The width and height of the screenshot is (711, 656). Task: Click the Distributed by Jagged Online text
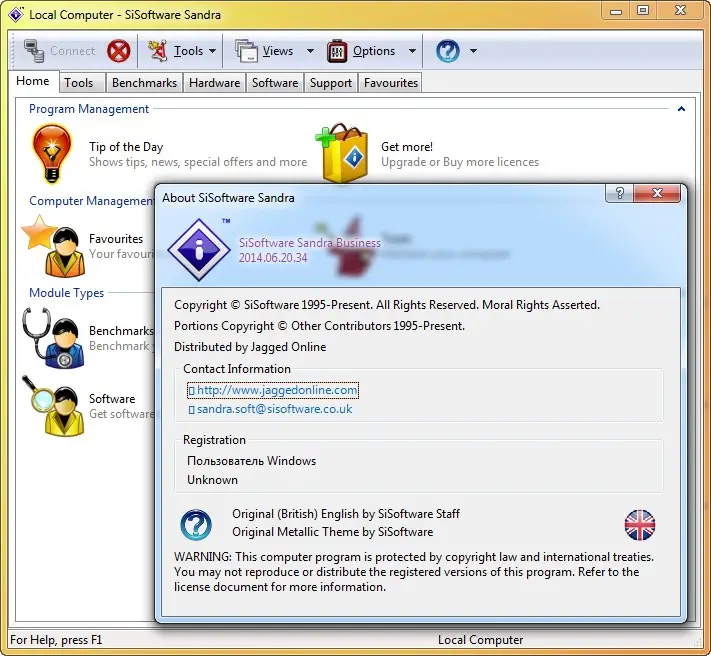click(x=250, y=347)
